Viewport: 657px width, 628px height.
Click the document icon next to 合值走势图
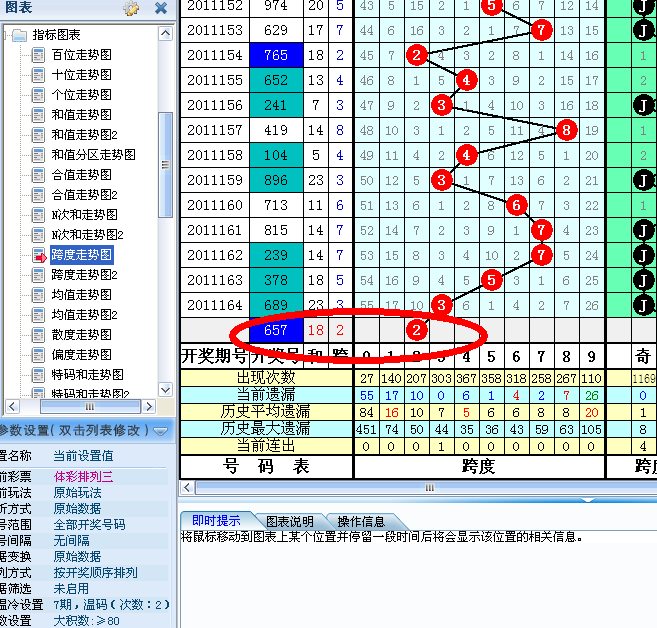click(x=39, y=175)
